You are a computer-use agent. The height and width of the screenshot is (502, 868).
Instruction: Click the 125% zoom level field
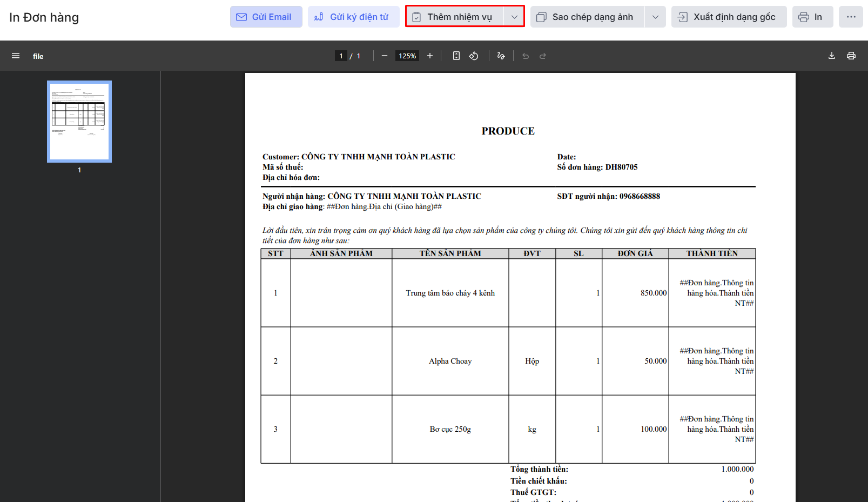tap(407, 56)
